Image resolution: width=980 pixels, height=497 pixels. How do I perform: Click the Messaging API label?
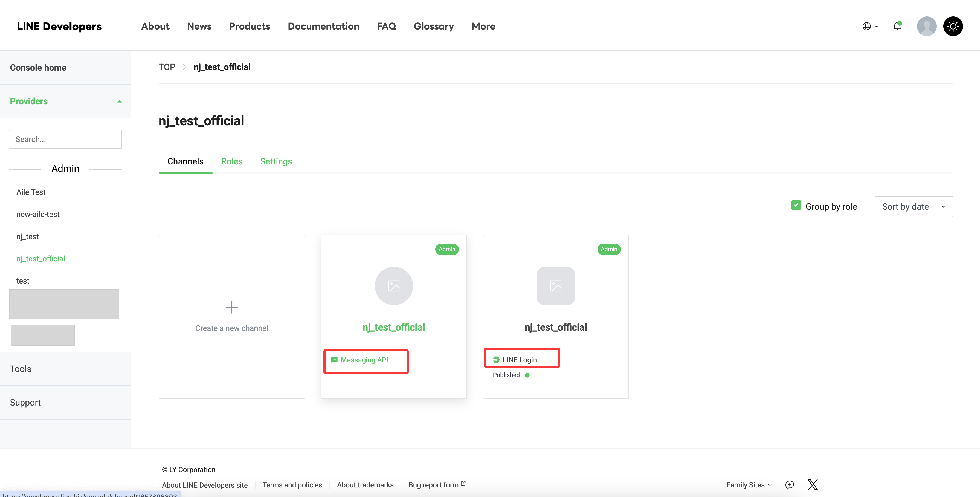point(364,360)
